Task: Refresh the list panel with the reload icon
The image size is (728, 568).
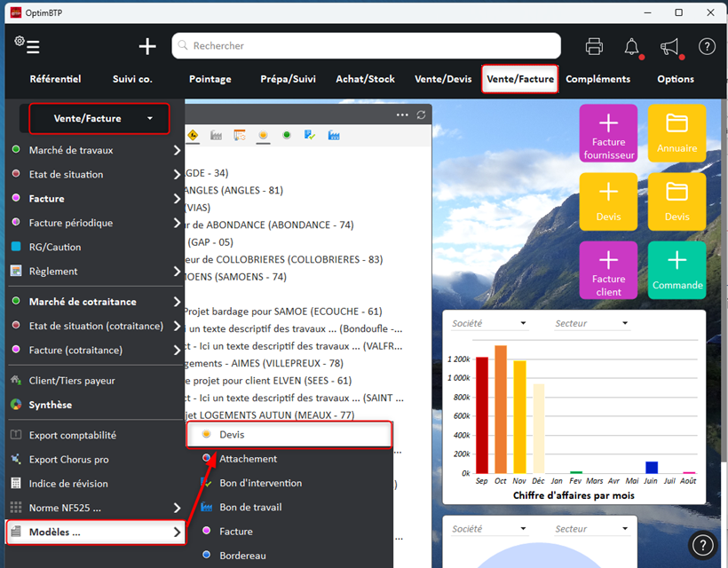Action: pos(422,115)
